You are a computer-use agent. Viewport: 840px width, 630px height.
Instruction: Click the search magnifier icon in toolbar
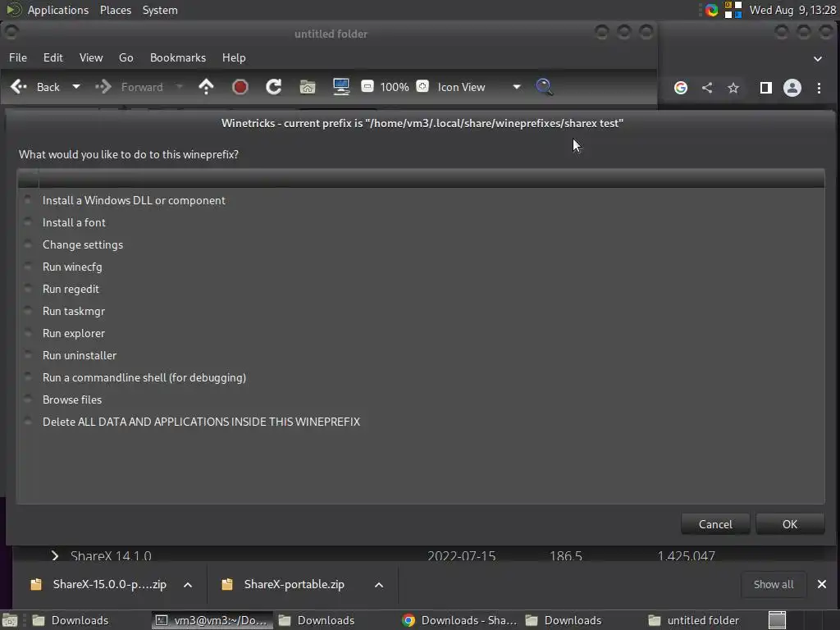tap(545, 87)
